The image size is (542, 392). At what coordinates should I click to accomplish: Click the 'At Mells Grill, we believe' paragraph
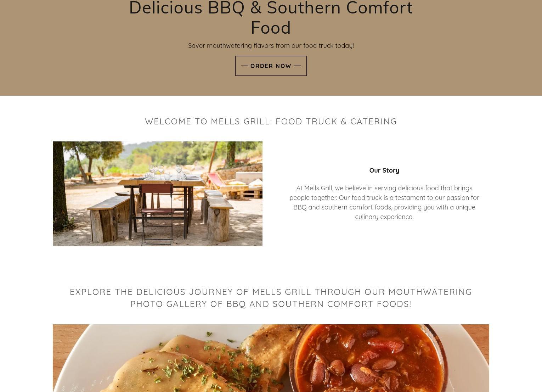(384, 202)
